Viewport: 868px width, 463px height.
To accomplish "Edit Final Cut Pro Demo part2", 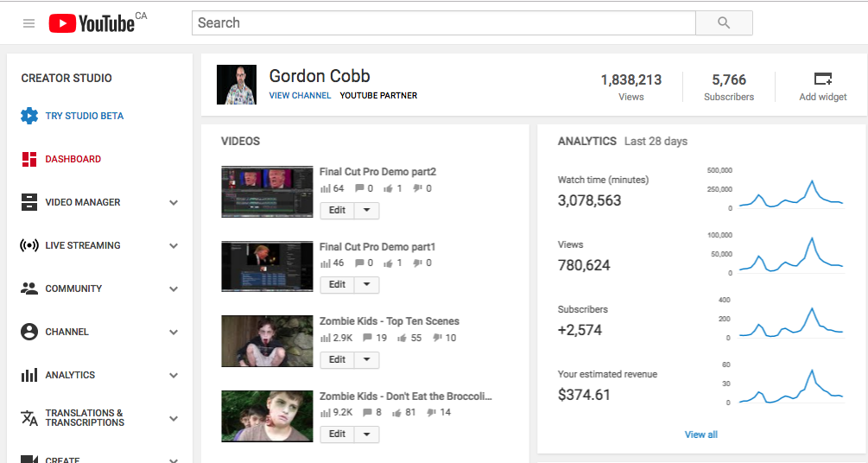I will coord(337,211).
